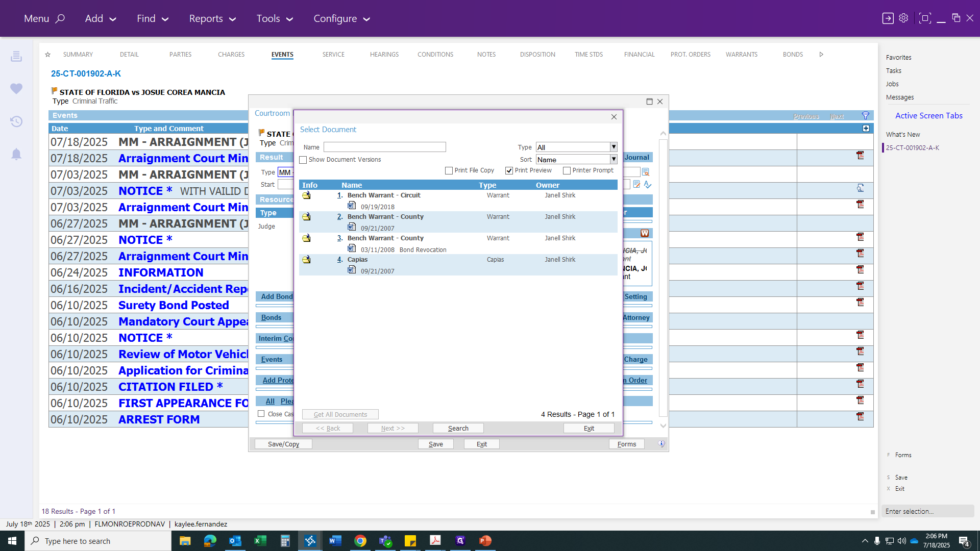Click Forms button in Courtroom window
The height and width of the screenshot is (551, 980).
click(x=626, y=444)
